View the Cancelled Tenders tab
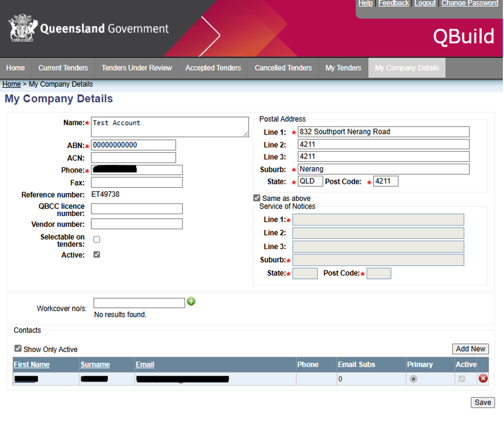 pos(283,68)
